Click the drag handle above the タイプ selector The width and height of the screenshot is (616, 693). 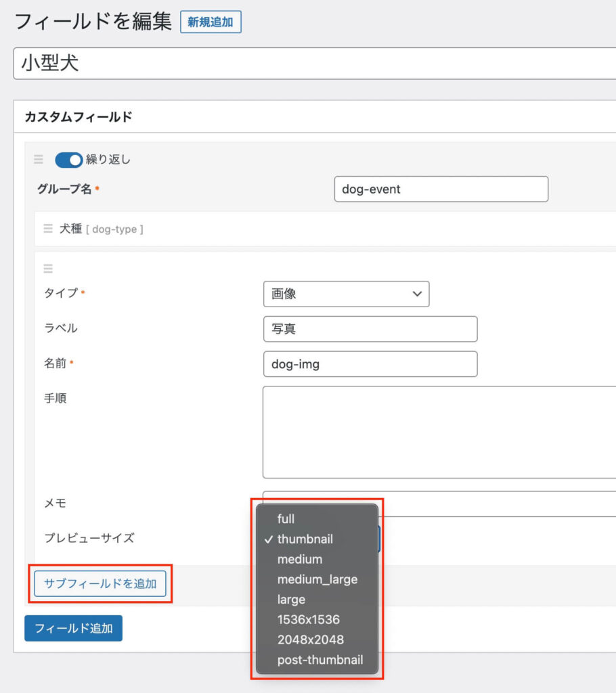(x=48, y=268)
